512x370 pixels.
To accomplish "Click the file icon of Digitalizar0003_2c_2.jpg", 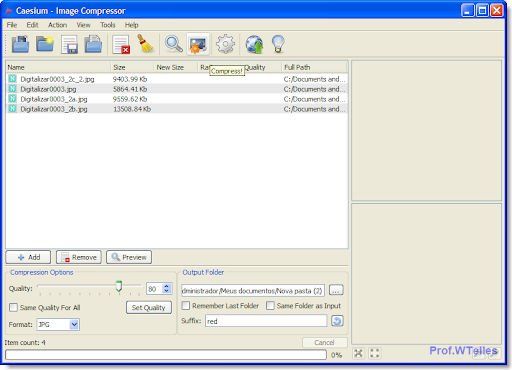I will tap(13, 79).
